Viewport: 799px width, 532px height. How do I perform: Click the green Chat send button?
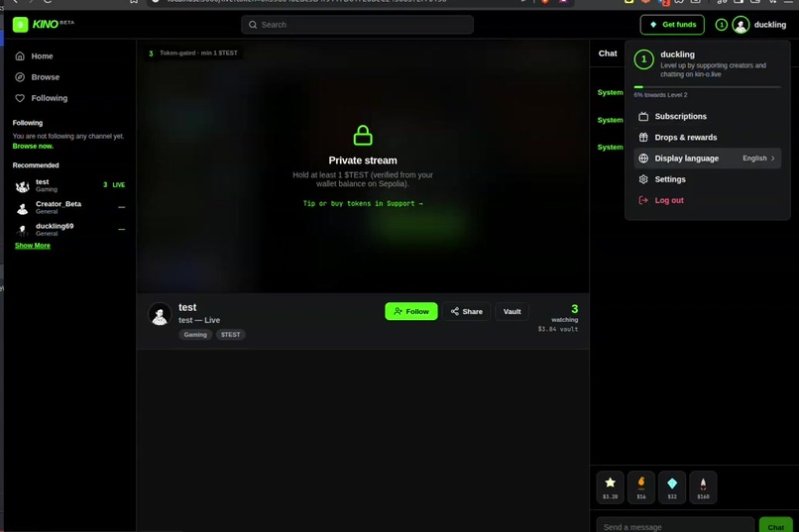[775, 525]
